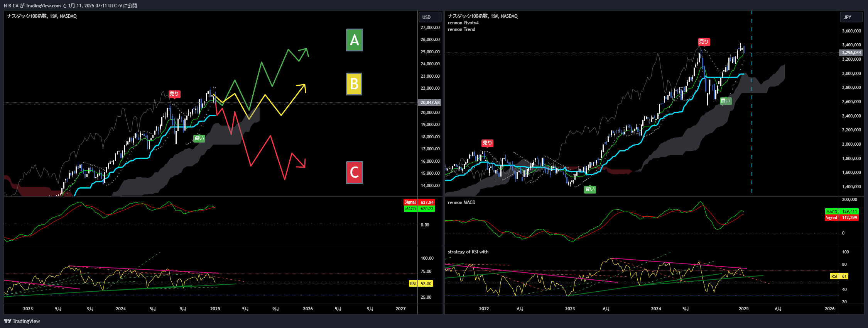Image resolution: width=868 pixels, height=328 pixels.
Task: Open the JPY currency selector on right chart
Action: point(851,17)
